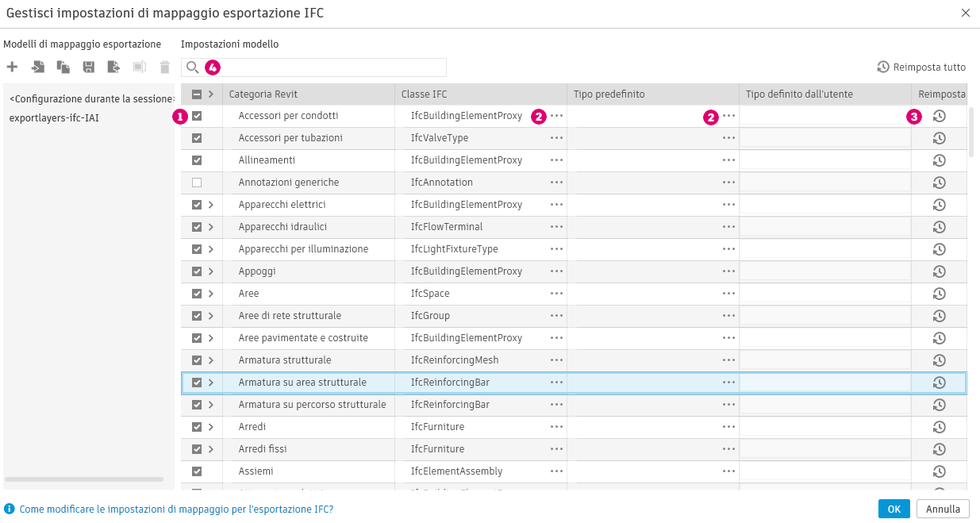Reset the Allineamenti row mapping
The width and height of the screenshot is (980, 523).
[x=939, y=160]
